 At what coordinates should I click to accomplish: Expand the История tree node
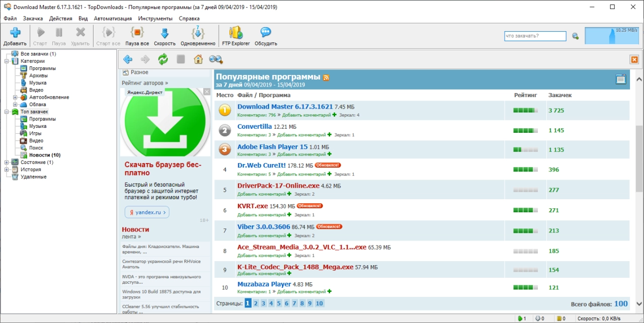tap(7, 170)
